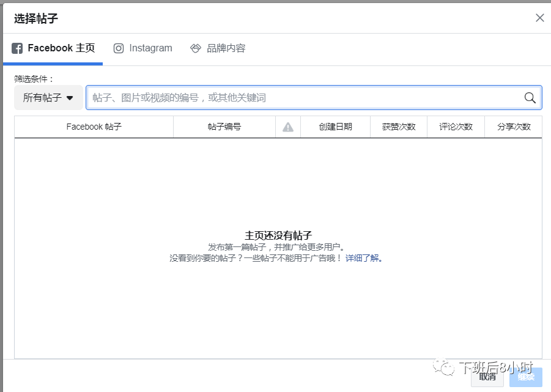
Task: Click the 分享次数 column header
Action: (x=514, y=127)
